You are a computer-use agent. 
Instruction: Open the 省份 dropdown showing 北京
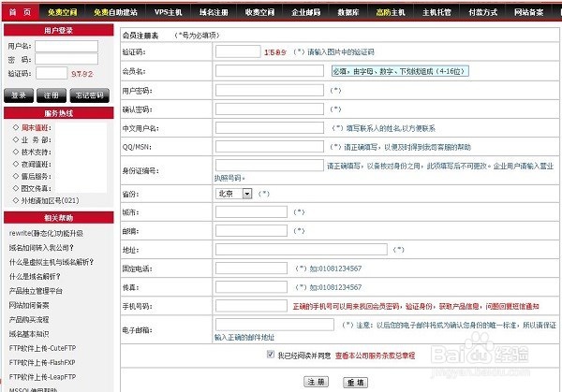click(233, 194)
